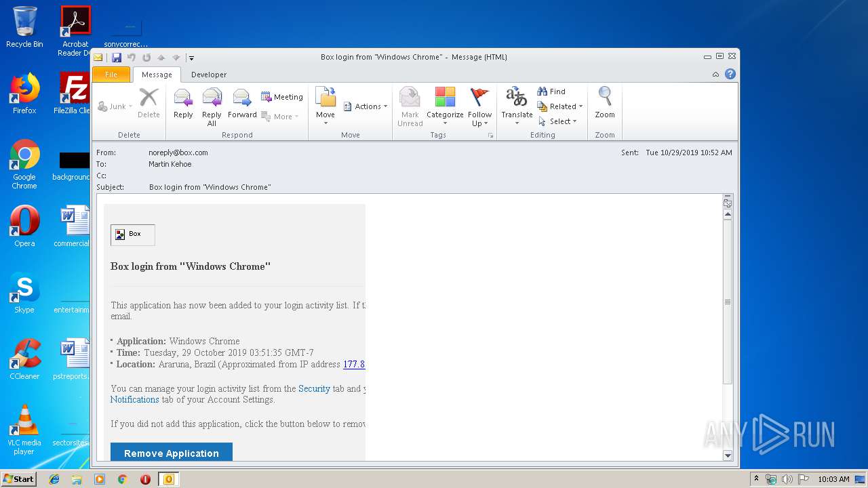Mark the message as Unread
868x488 pixels.
pos(410,106)
